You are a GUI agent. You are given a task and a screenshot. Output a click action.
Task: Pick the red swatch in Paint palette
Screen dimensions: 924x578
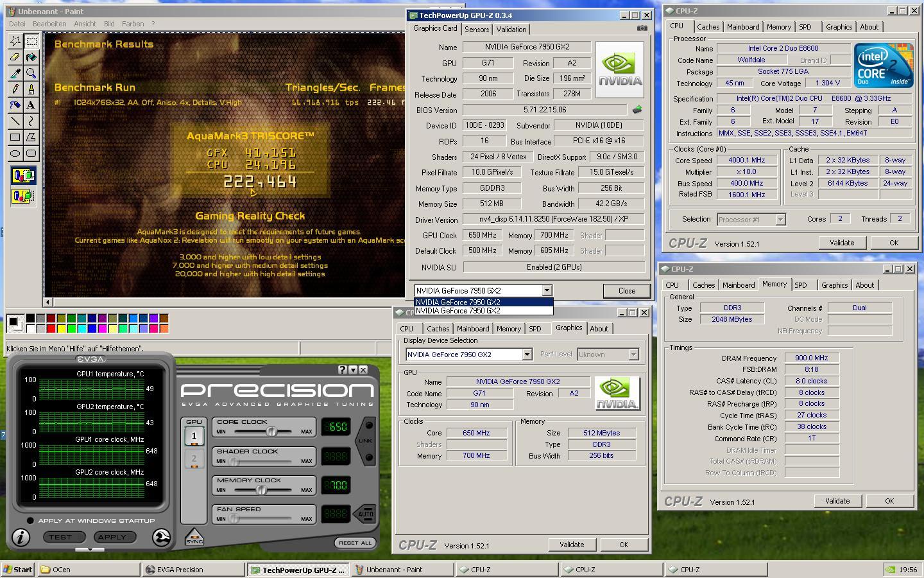pyautogui.click(x=50, y=329)
